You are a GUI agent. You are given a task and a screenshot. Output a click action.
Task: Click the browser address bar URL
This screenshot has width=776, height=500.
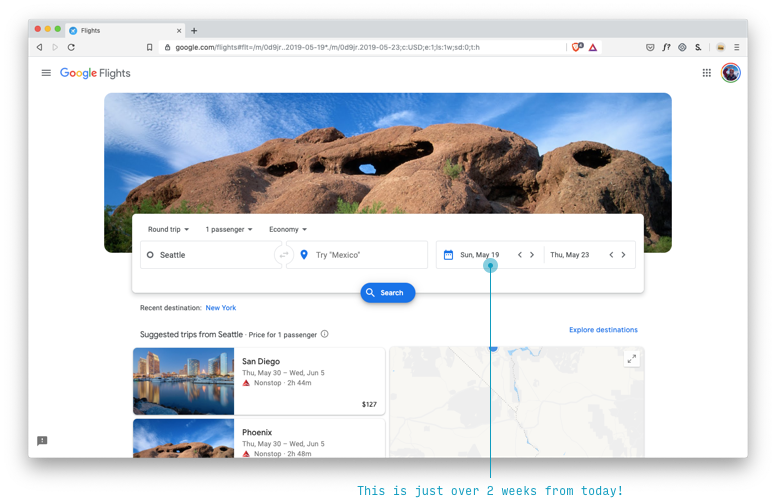(328, 48)
